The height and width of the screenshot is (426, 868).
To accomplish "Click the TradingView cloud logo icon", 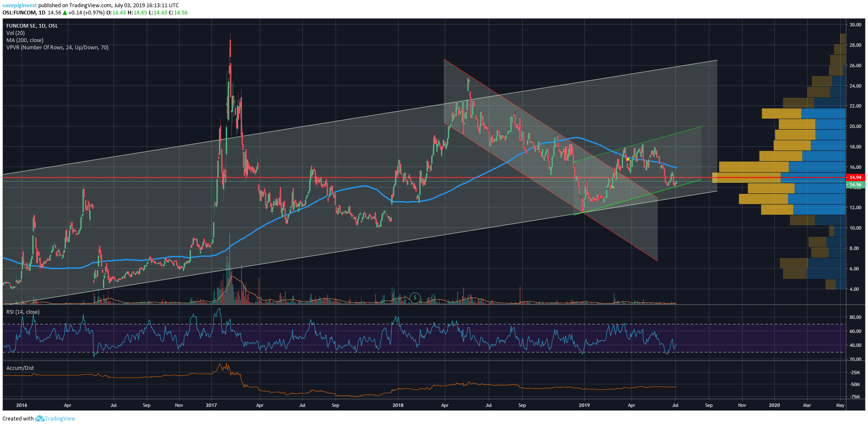I will pos(40,419).
